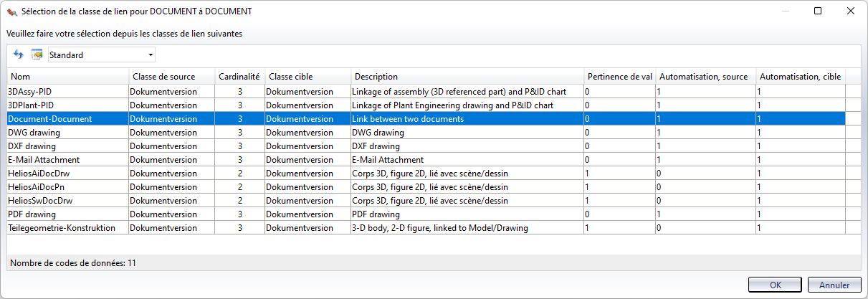Screen dimensions: 868x299
Task: Close the link class selection dialog
Action: 851,11
